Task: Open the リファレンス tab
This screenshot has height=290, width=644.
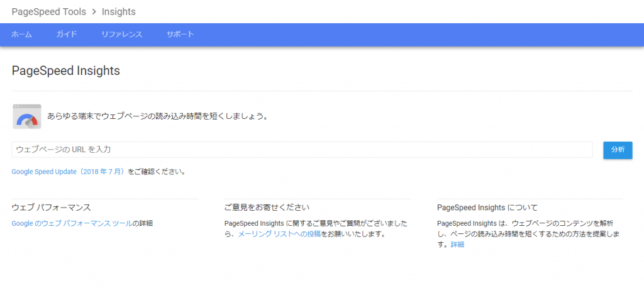Action: [121, 34]
